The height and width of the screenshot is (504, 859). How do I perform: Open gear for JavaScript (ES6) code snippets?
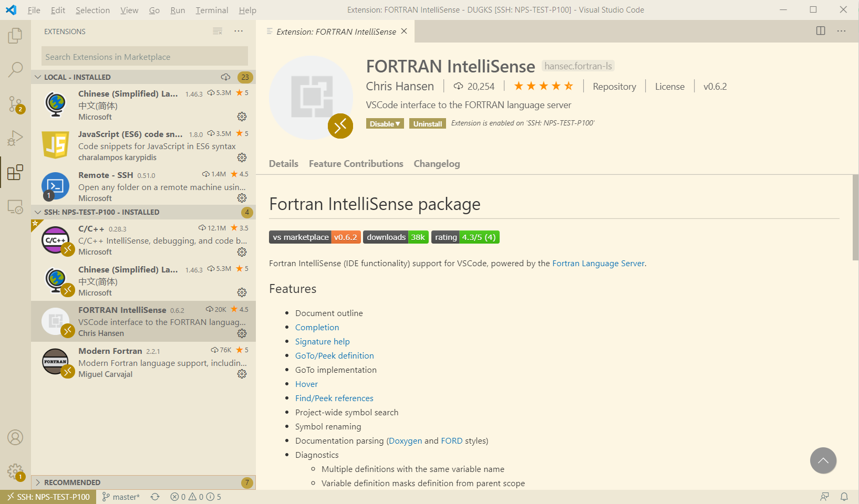pyautogui.click(x=242, y=157)
